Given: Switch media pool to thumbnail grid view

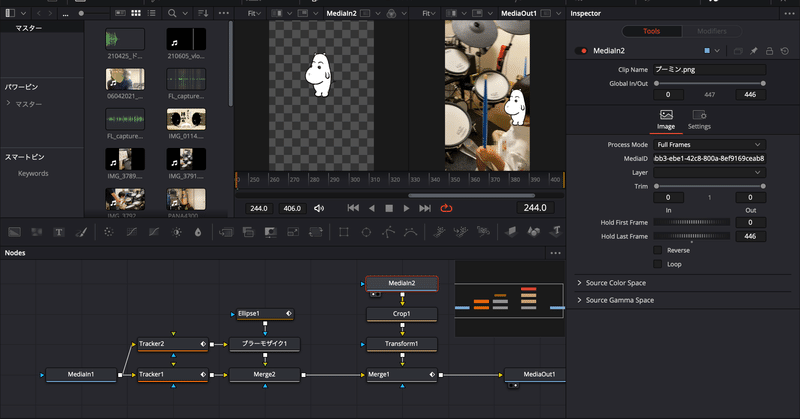Looking at the screenshot, I should click(136, 13).
